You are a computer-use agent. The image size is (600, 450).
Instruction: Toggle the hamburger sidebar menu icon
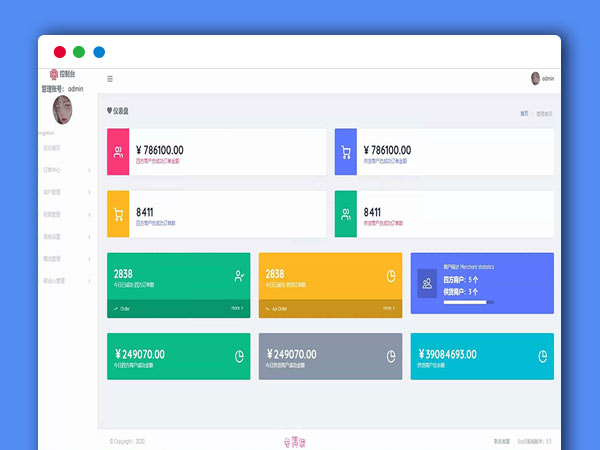click(110, 79)
